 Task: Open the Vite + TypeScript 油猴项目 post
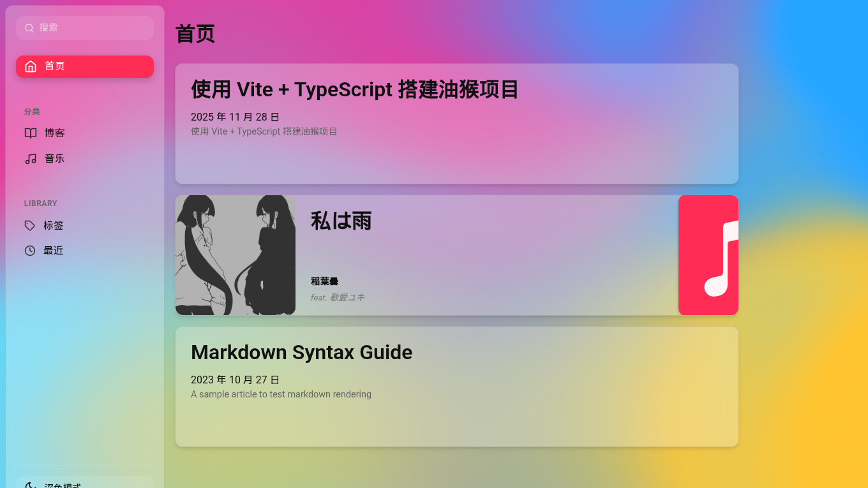[456, 123]
